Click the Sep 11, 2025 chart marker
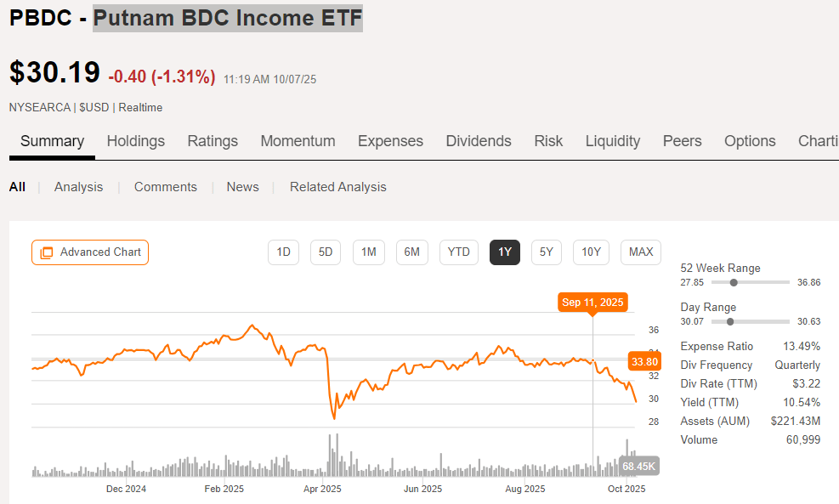 coord(592,303)
